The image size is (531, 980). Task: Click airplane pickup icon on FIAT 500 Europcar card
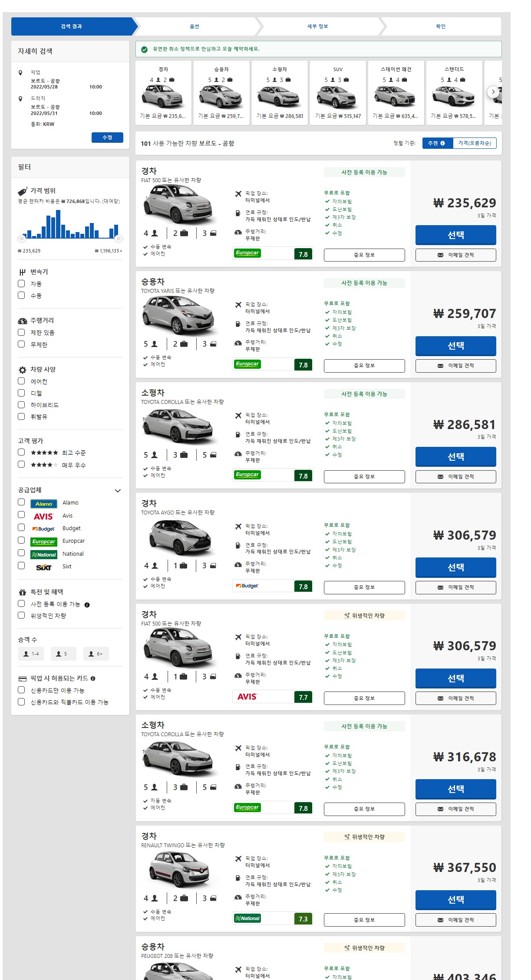[x=238, y=194]
